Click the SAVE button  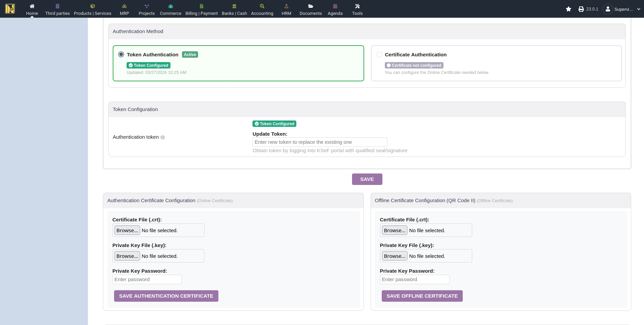tap(367, 179)
